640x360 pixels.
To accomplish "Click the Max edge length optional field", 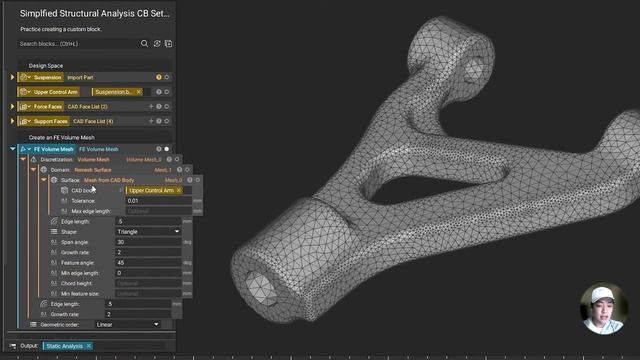I will click(x=159, y=211).
